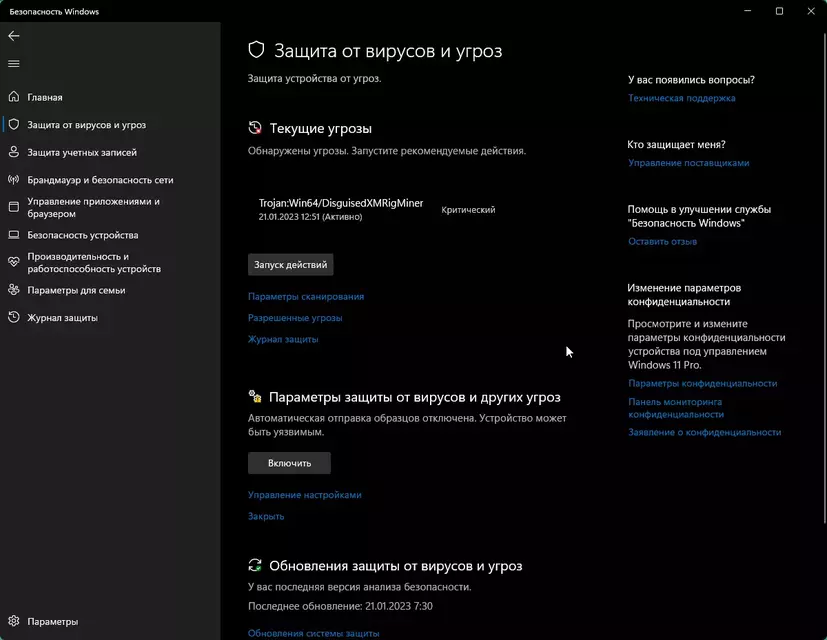This screenshot has width=827, height=640.
Task: Click the shield icon in the sidebar
Action: tap(14, 125)
